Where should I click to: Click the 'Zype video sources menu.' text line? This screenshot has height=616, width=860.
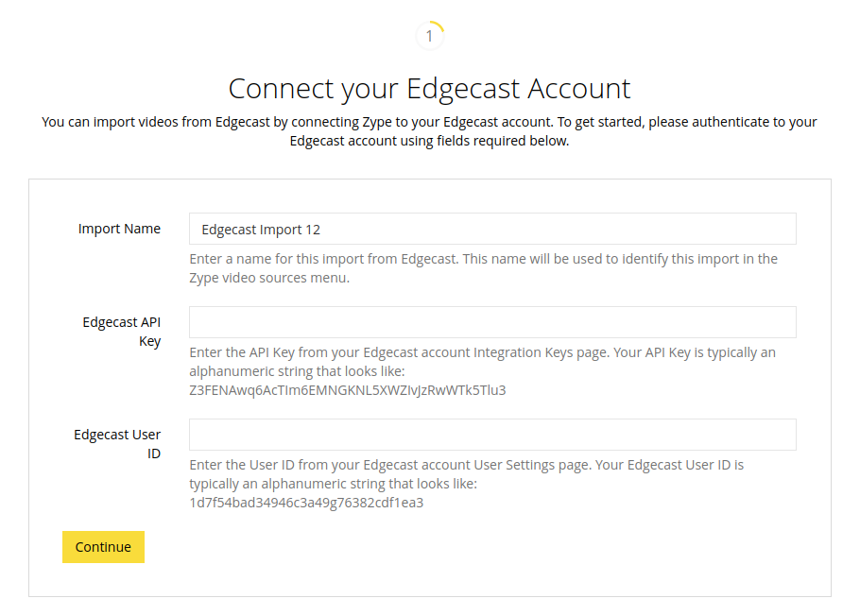[x=269, y=278]
